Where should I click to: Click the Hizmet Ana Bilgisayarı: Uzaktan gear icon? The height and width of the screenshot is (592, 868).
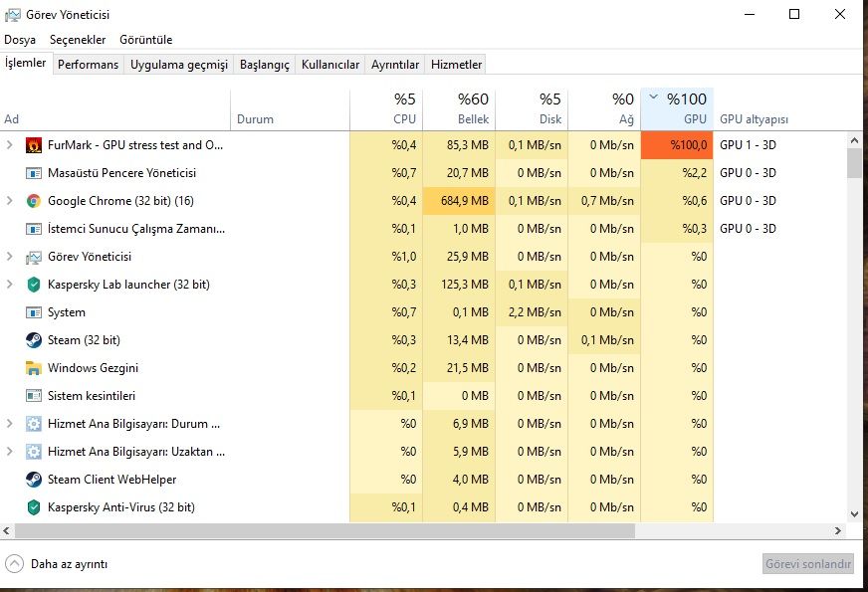[x=34, y=452]
